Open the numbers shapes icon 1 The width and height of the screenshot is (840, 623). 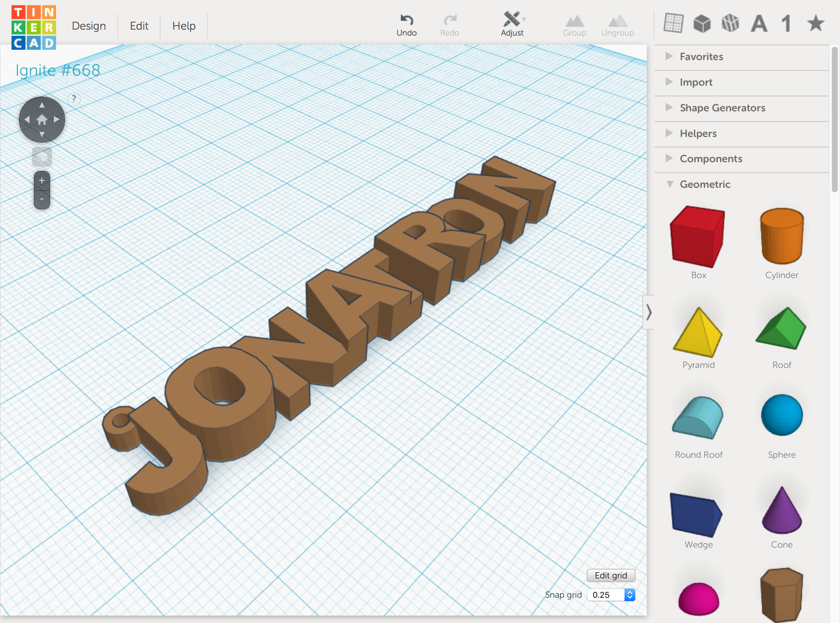point(787,23)
